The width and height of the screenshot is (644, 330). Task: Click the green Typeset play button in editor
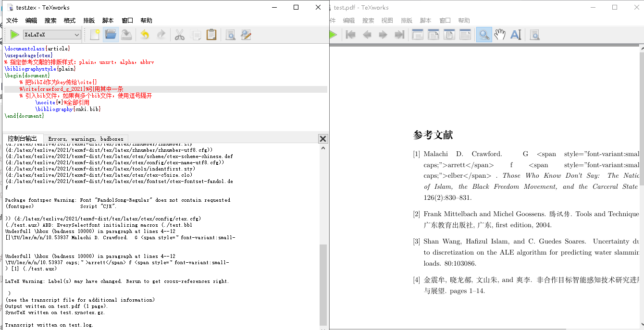pos(14,35)
